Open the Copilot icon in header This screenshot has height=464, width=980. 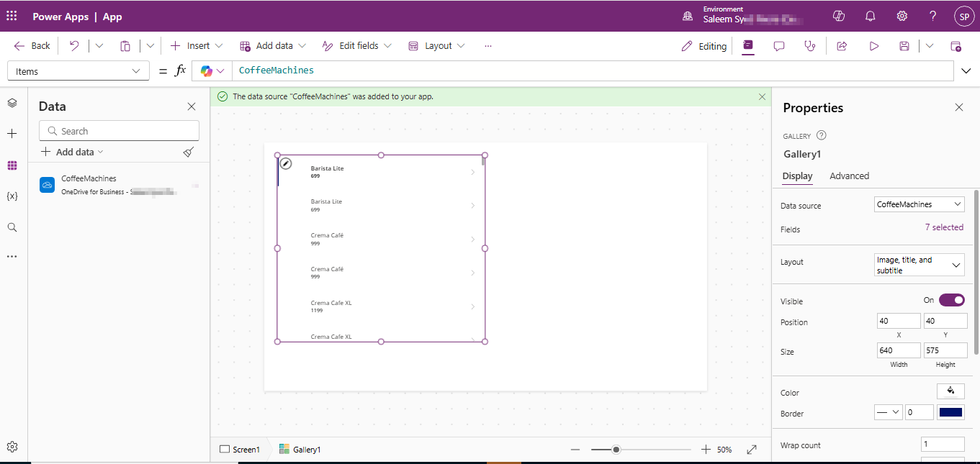[x=839, y=16]
